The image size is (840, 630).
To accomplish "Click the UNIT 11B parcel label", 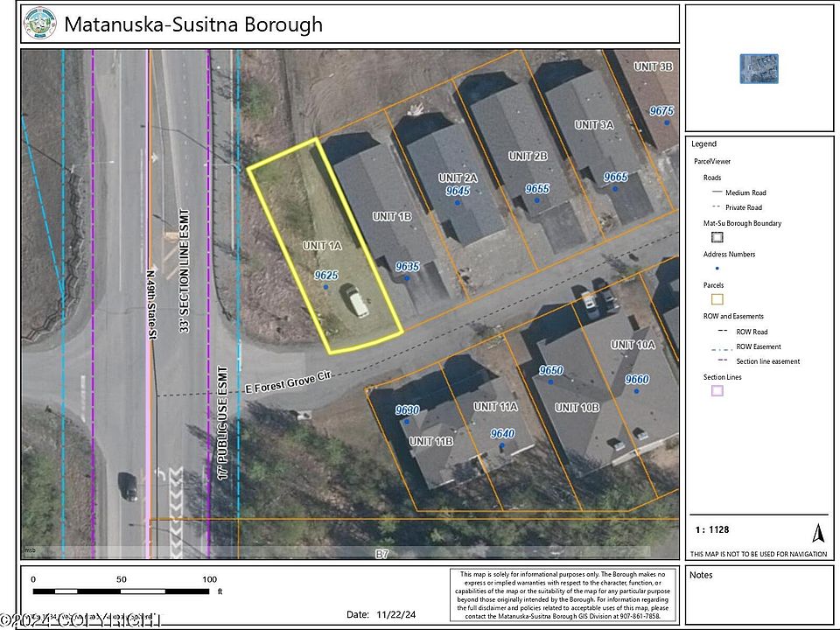I will 431,441.
